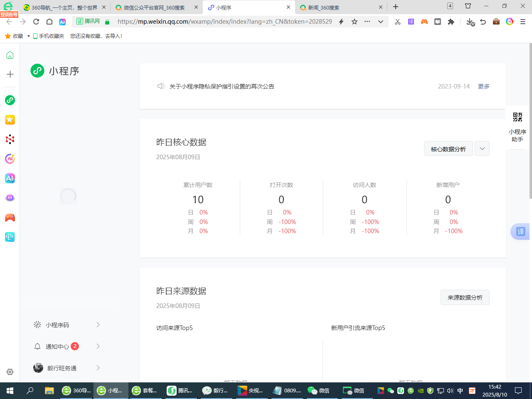The image size is (532, 399).
Task: Select the scissors screenshot tool
Action: pyautogui.click(x=398, y=22)
